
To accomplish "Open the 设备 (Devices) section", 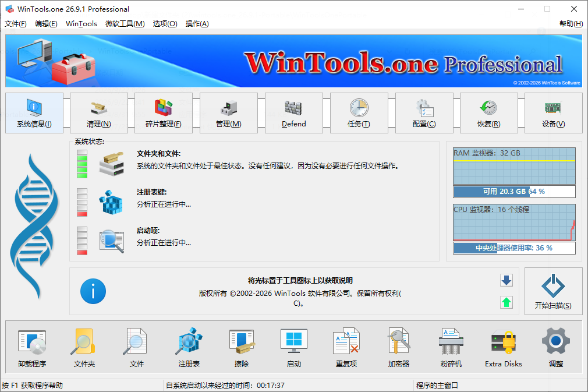I will (554, 113).
